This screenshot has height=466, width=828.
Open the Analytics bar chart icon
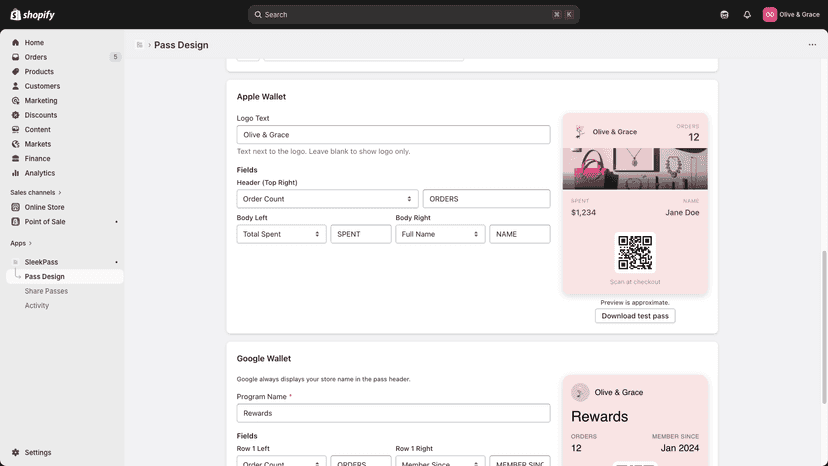pos(15,173)
